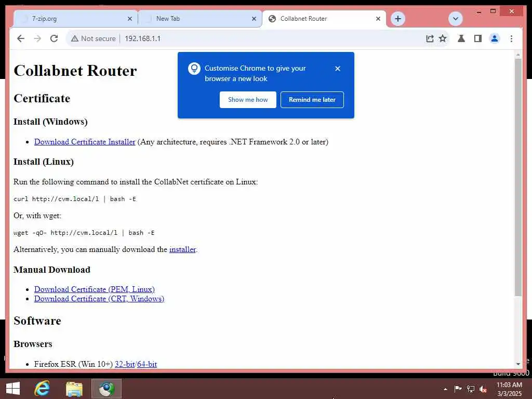Image resolution: width=532 pixels, height=399 pixels.
Task: Click the scrollbar down arrow
Action: [x=518, y=364]
